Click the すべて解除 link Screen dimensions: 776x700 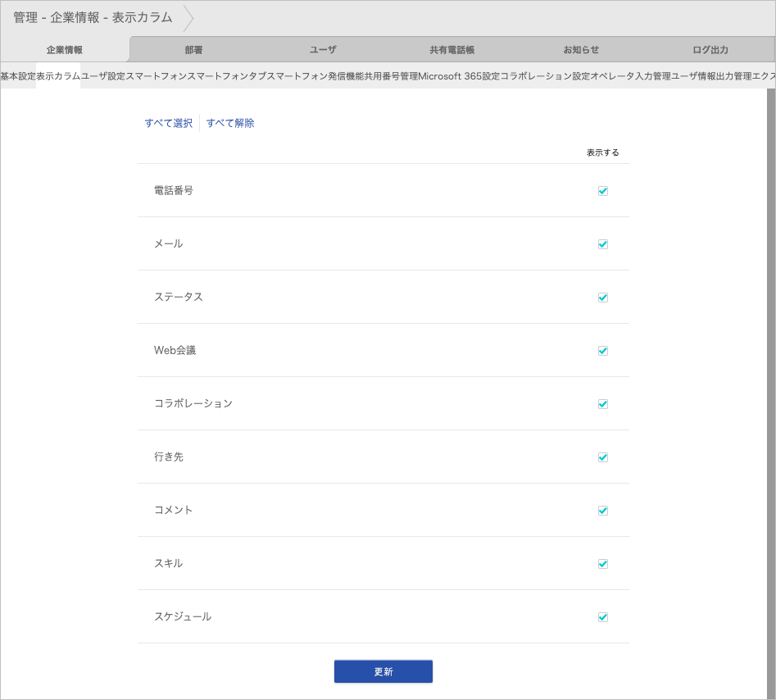point(230,123)
